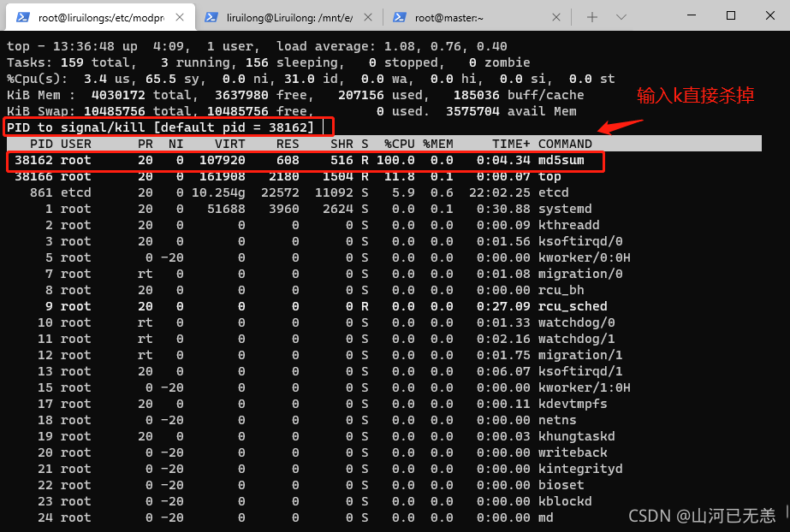Click PowerShell icon on root@master tab
The image size is (790, 532).
[400, 17]
